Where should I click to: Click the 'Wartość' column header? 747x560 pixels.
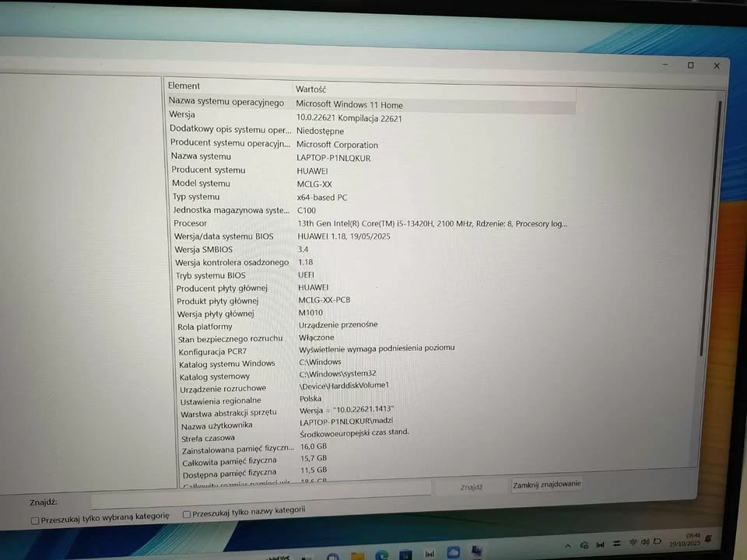311,89
